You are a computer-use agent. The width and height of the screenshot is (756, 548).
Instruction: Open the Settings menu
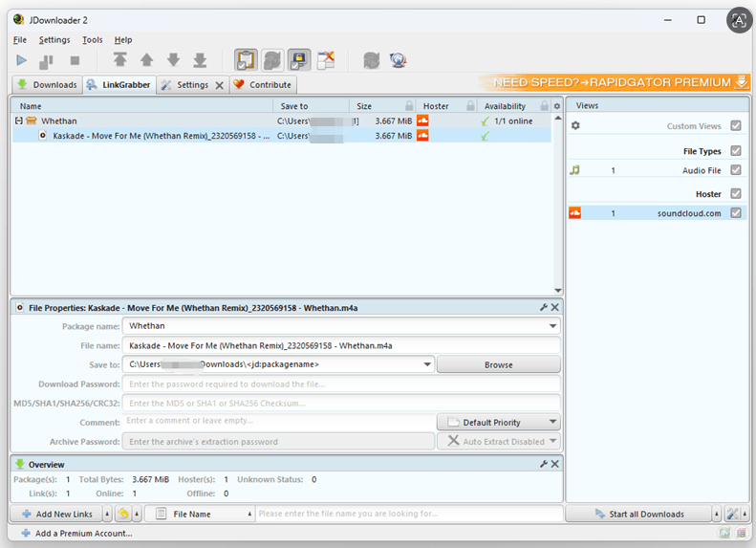point(54,40)
